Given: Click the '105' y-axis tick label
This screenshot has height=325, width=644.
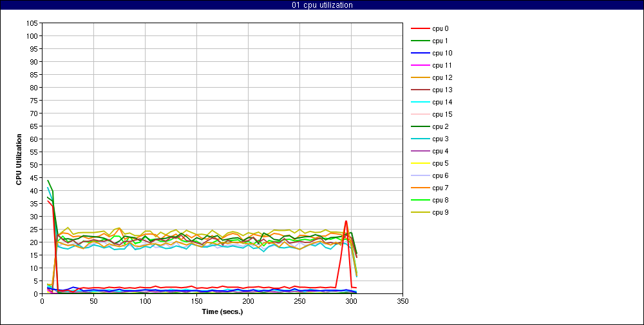Looking at the screenshot, I should click(33, 23).
